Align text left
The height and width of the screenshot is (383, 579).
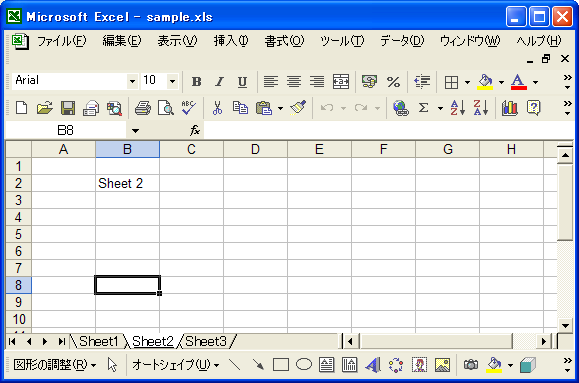pyautogui.click(x=271, y=82)
